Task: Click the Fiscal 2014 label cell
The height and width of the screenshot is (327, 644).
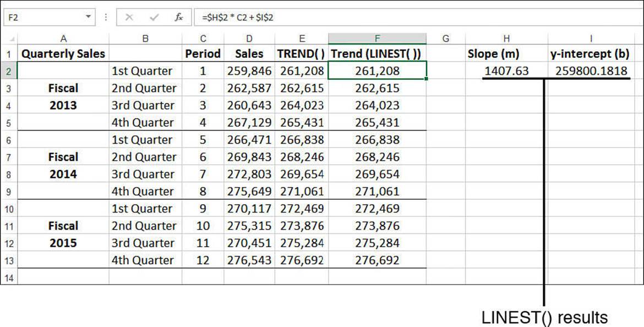Action: pyautogui.click(x=63, y=166)
